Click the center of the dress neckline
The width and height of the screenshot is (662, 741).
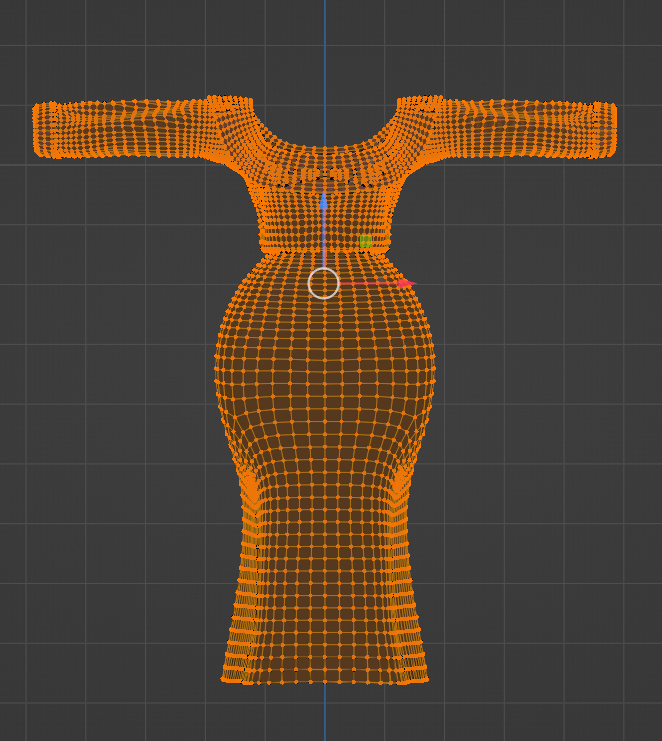click(325, 152)
